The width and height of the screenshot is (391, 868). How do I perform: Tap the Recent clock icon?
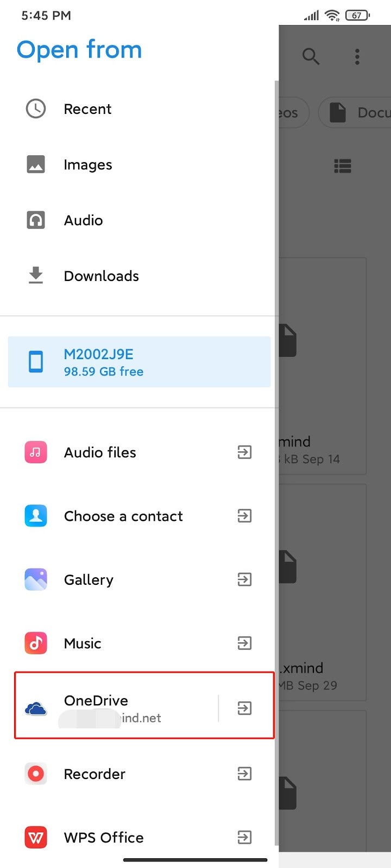point(36,108)
